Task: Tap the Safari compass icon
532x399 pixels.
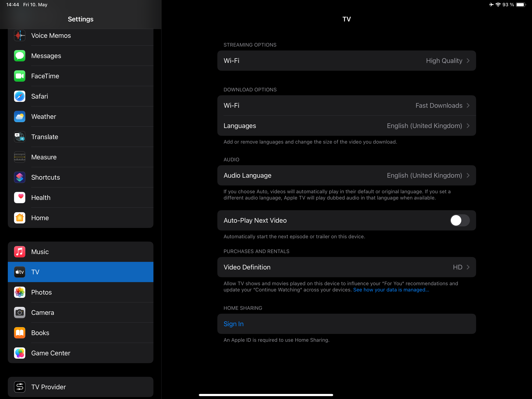Action: pyautogui.click(x=20, y=96)
